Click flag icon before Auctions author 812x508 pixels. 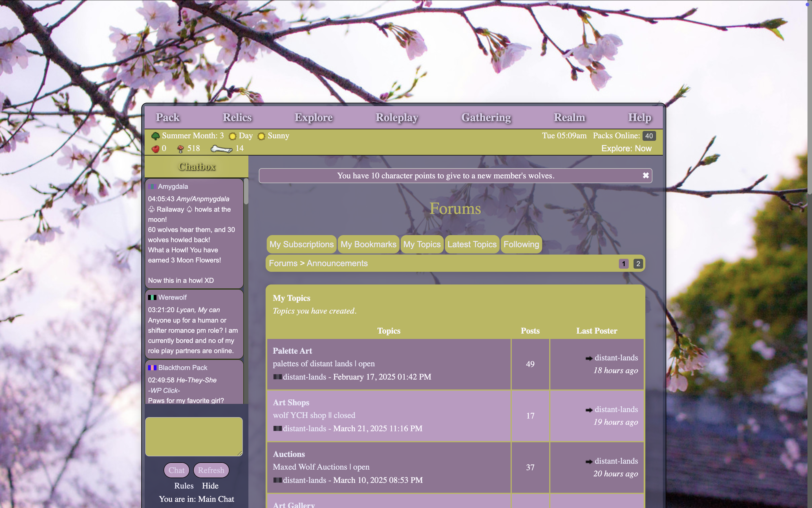tap(277, 480)
